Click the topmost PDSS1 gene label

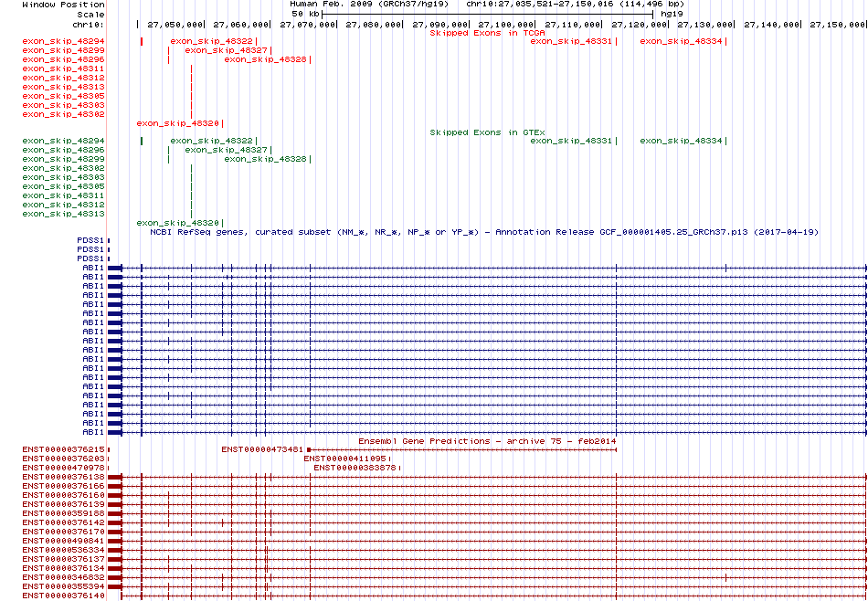coord(90,240)
